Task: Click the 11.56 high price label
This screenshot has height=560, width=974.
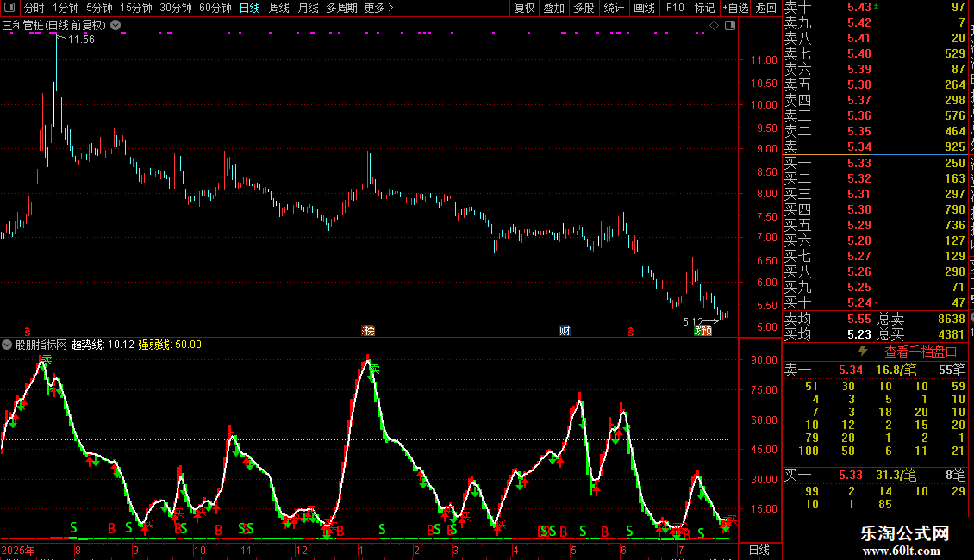Action: [x=81, y=40]
